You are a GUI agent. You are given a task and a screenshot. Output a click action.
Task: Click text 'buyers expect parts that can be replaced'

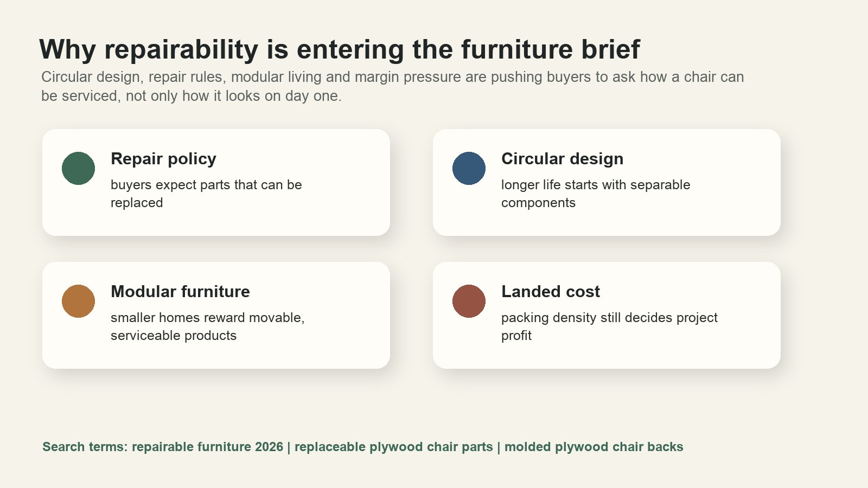(206, 194)
